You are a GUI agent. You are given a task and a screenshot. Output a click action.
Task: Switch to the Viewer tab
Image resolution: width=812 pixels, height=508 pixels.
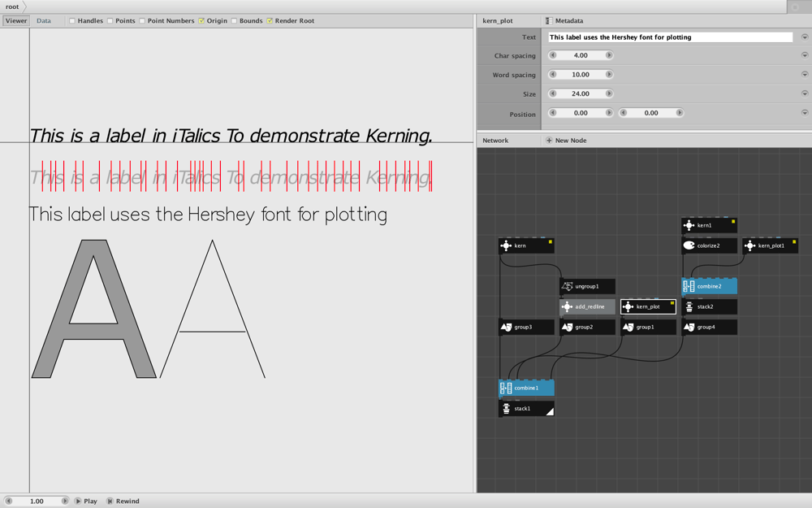pyautogui.click(x=16, y=21)
